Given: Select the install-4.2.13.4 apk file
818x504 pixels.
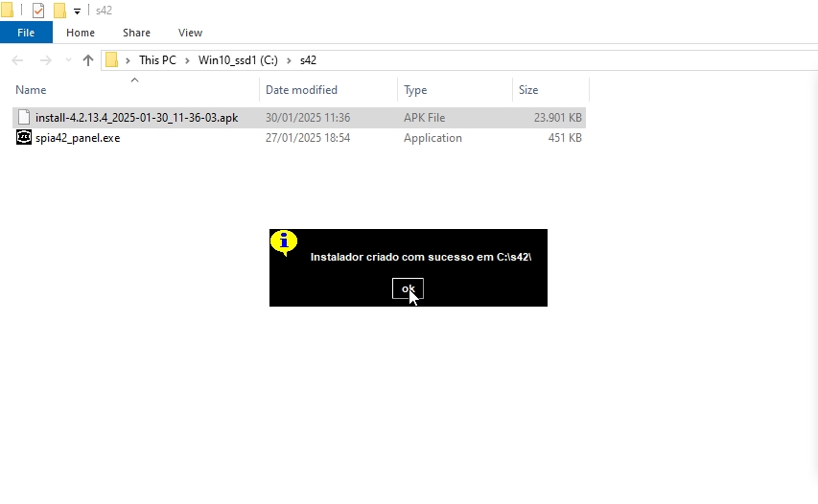Looking at the screenshot, I should point(137,118).
